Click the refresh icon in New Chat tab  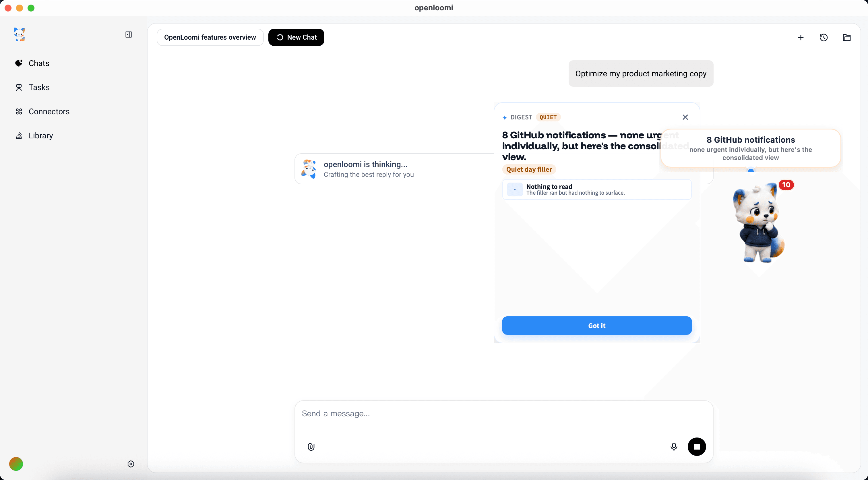point(280,37)
